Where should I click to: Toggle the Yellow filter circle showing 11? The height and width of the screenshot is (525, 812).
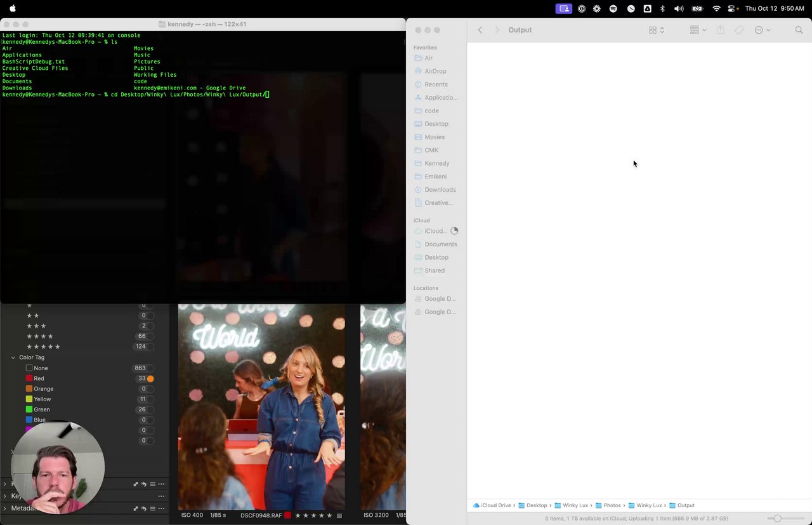click(x=150, y=399)
